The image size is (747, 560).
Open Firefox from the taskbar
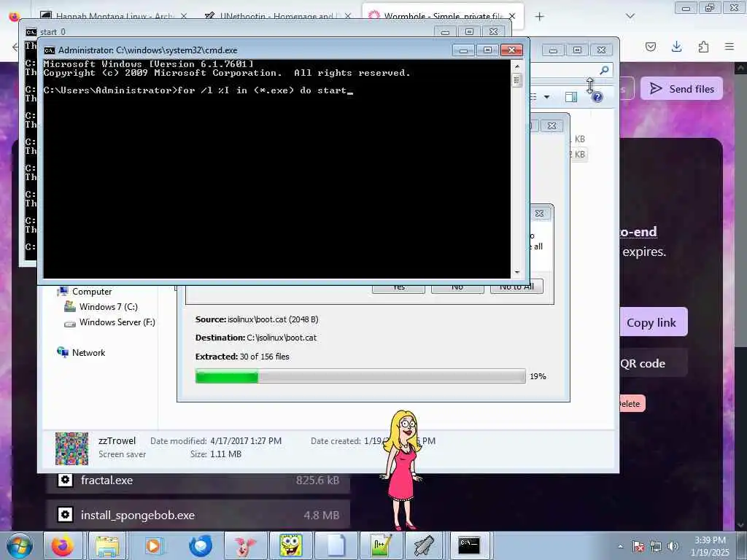point(63,545)
